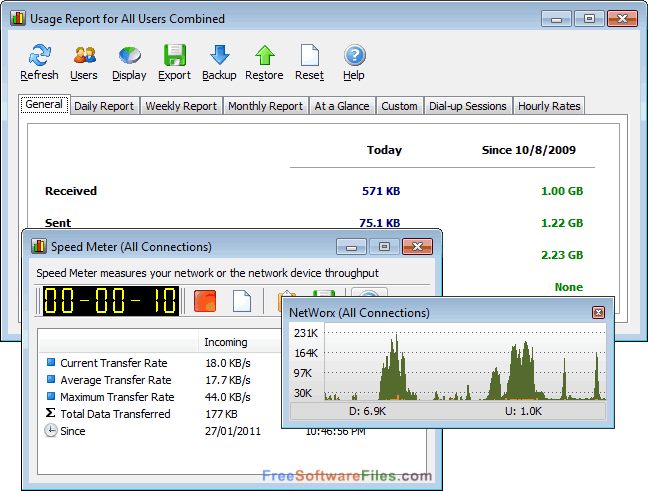Close the Speed Meter window

tap(417, 247)
